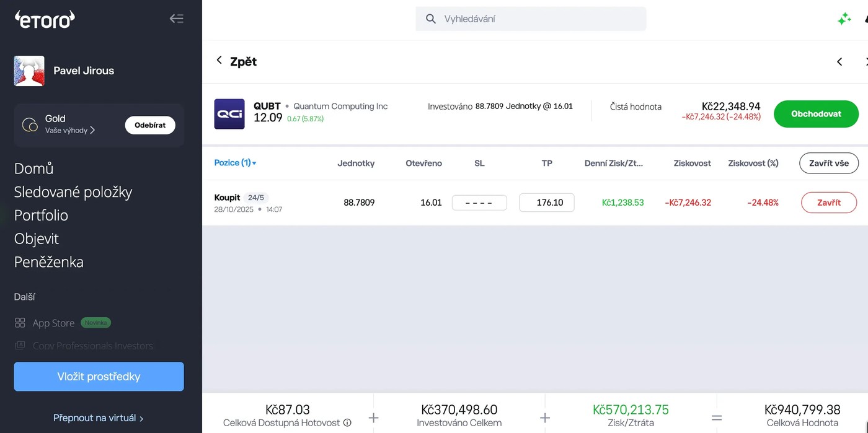Go to previous instrument chevron
The width and height of the screenshot is (868, 433).
[839, 61]
